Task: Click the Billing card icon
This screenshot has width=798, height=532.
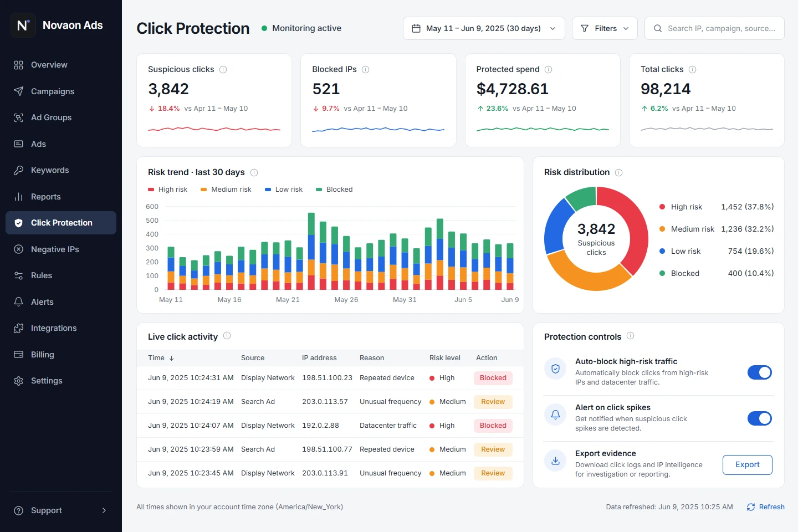Action: (x=18, y=355)
